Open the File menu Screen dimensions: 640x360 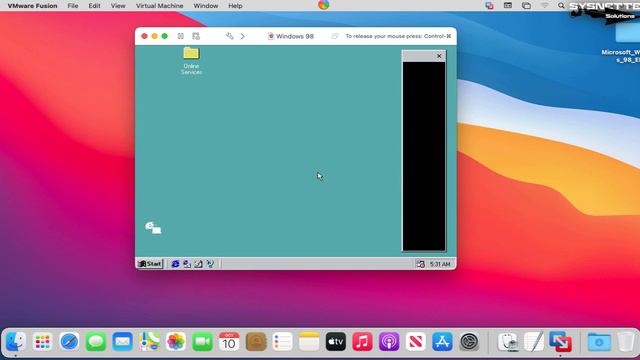point(73,6)
